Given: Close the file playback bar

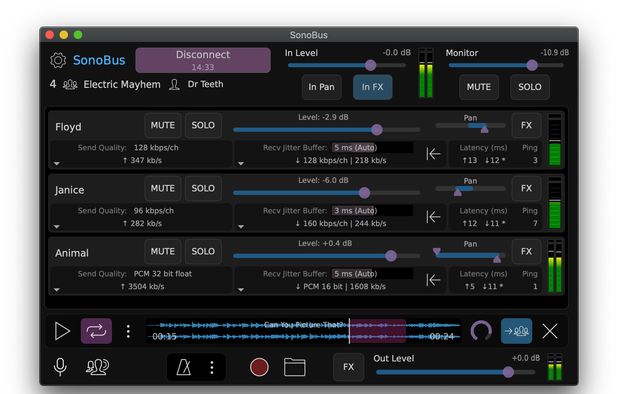Looking at the screenshot, I should click(x=550, y=331).
